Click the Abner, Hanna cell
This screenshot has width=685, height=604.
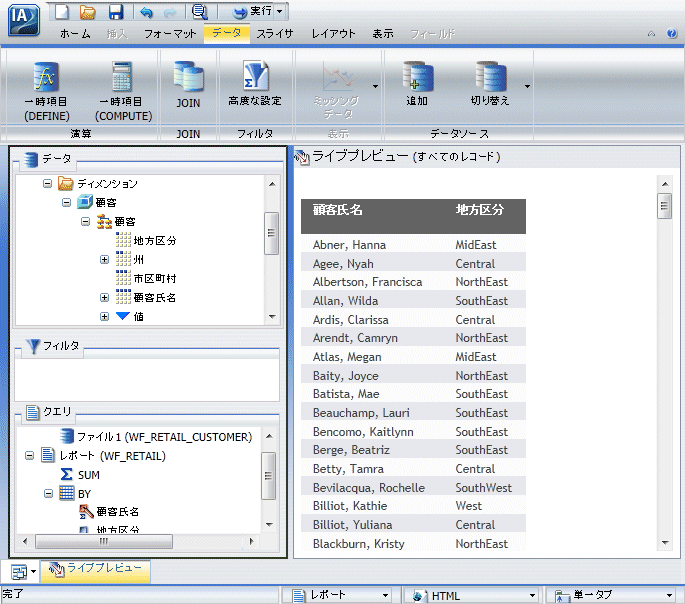pyautogui.click(x=349, y=245)
